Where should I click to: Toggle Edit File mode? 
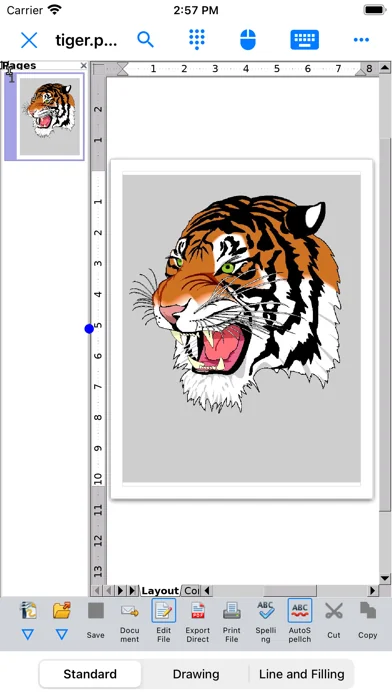coord(163,621)
